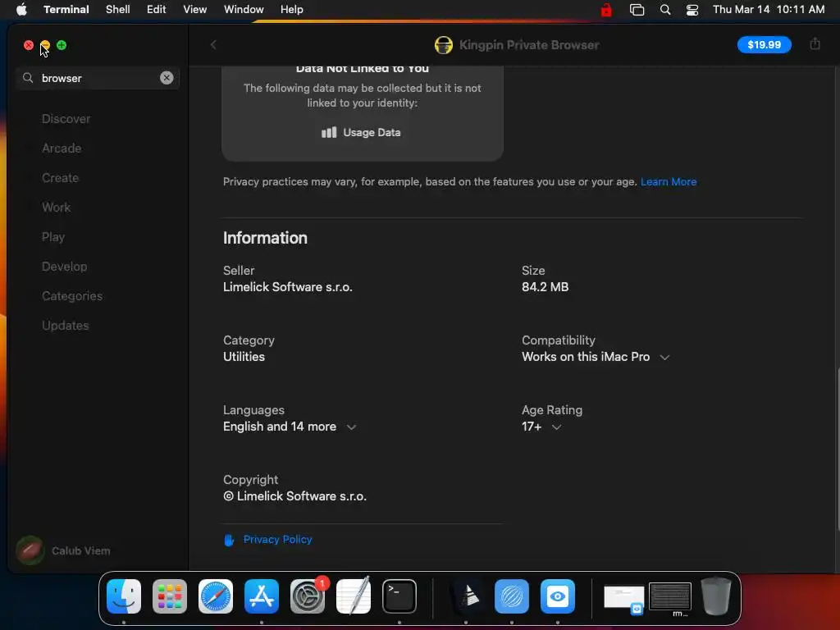Expand the Languages list chevron

point(351,427)
